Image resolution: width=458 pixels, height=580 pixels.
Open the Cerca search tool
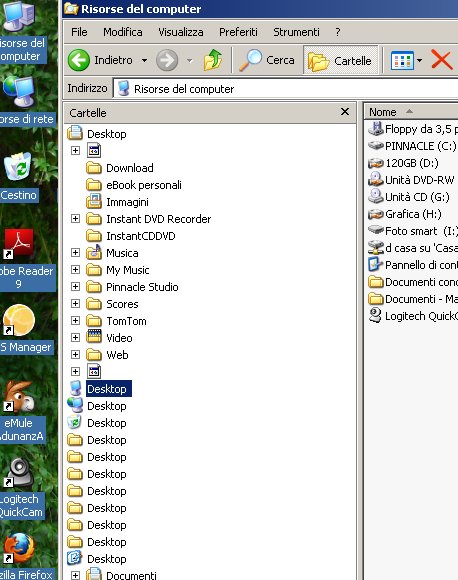coord(267,60)
